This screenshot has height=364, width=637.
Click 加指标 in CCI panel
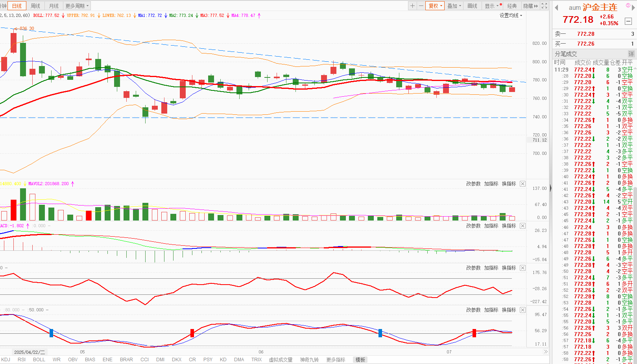click(x=491, y=268)
